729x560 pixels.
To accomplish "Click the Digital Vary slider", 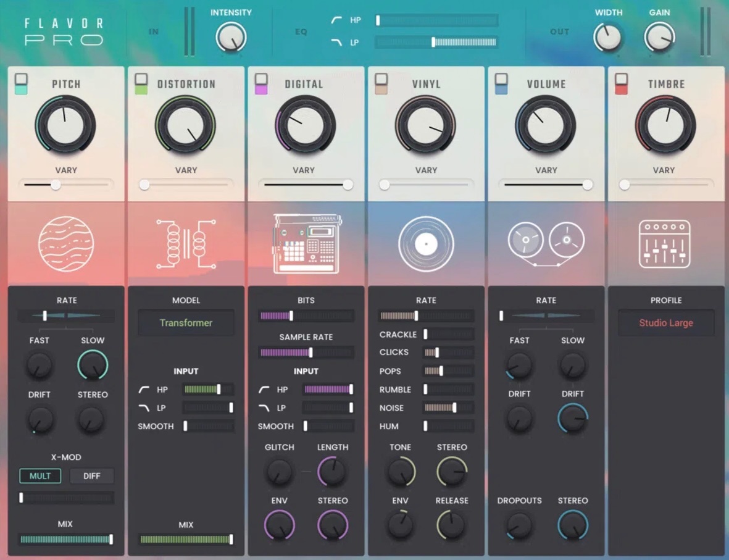I will point(306,185).
